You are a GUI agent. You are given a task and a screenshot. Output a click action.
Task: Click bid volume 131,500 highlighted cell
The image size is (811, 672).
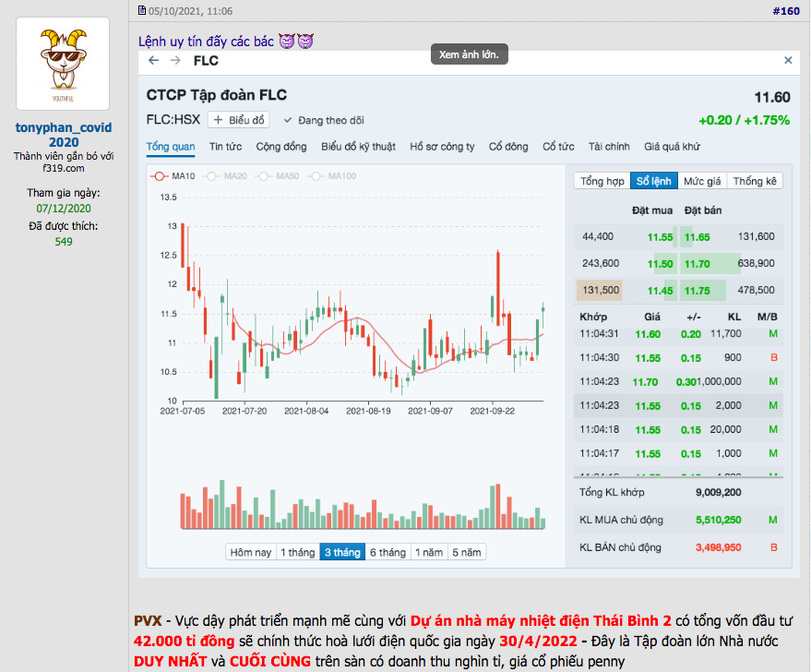(x=600, y=290)
